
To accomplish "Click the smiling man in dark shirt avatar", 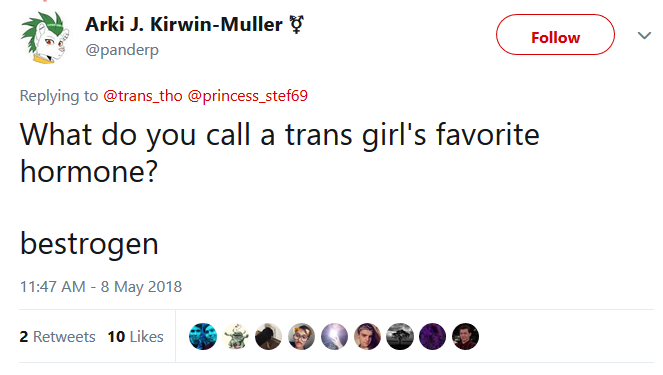I will pos(466,337).
